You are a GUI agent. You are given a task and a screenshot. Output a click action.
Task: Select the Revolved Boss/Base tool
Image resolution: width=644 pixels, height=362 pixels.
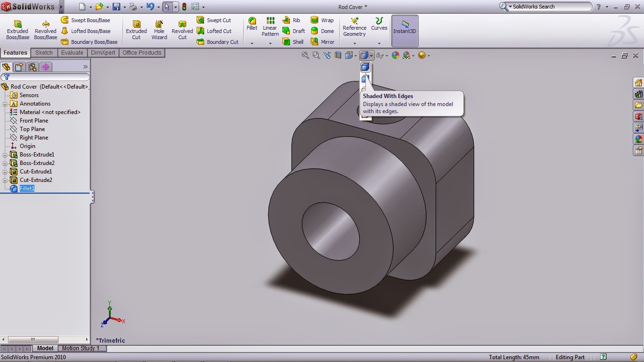click(46, 30)
